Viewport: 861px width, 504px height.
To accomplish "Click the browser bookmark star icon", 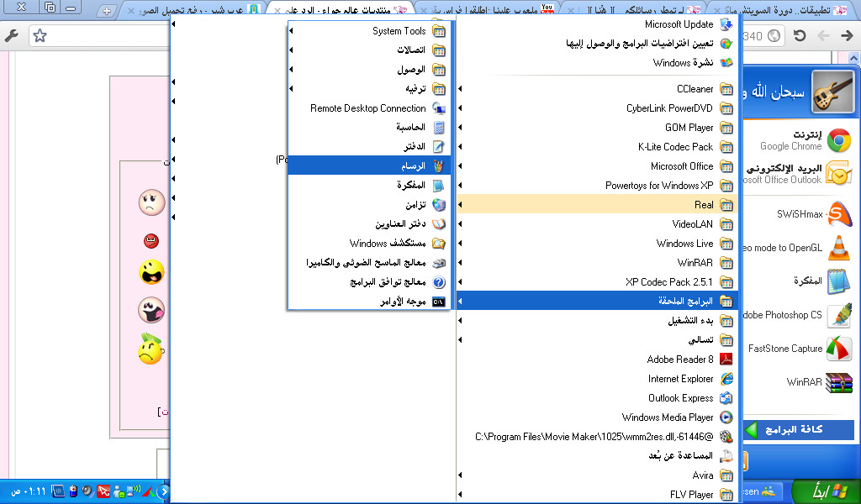I will pyautogui.click(x=40, y=36).
